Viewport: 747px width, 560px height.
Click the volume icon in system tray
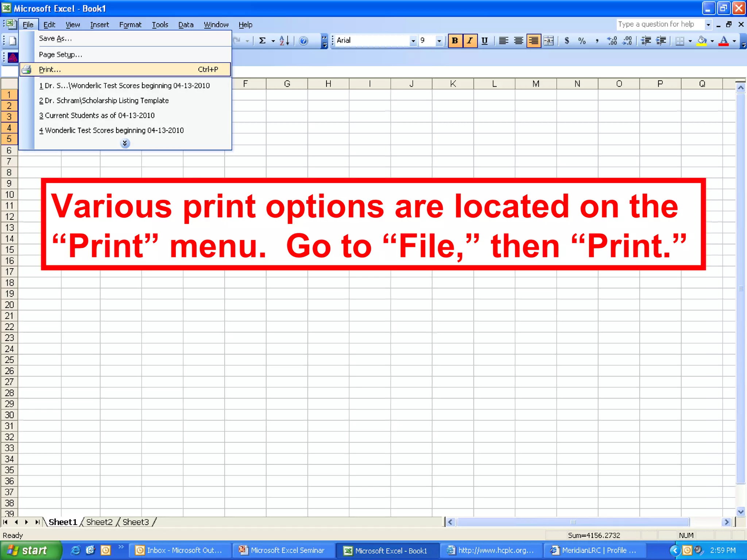pos(699,550)
